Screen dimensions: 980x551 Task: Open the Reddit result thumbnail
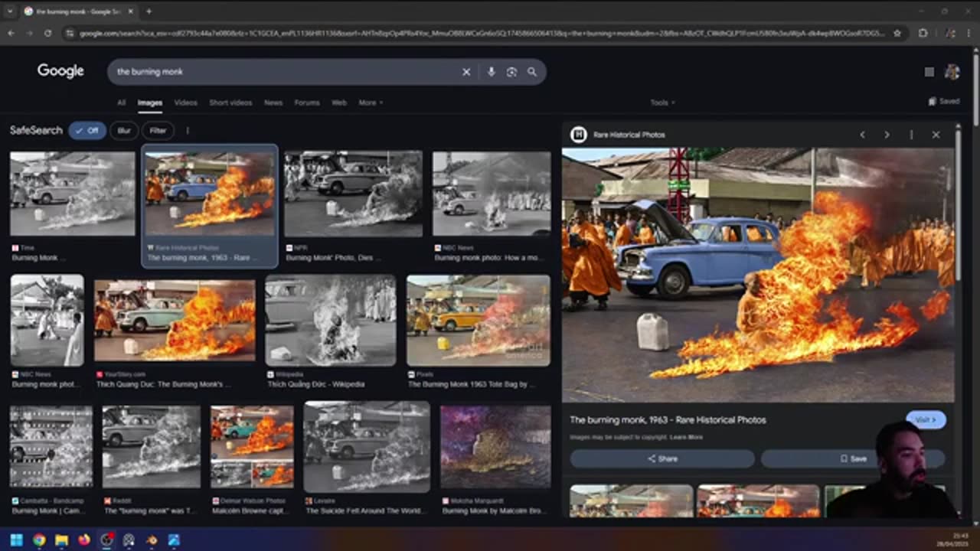(152, 447)
